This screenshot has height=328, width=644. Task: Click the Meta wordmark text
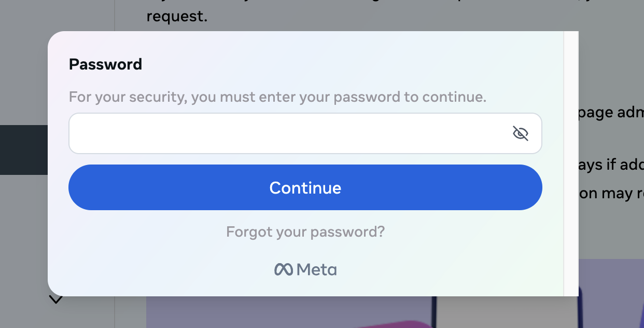pyautogui.click(x=317, y=270)
